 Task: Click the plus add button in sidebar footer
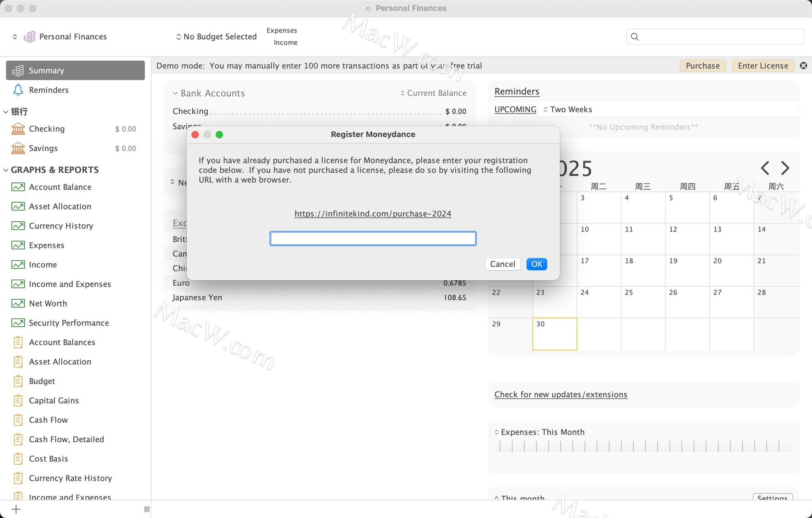16,509
